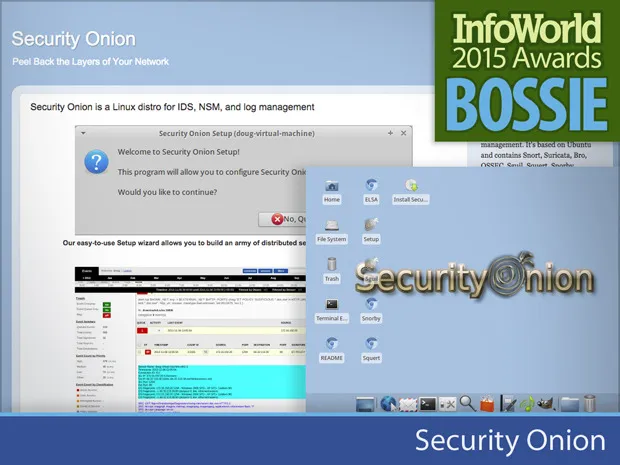This screenshot has height=465, width=620.
Task: Launch the terminal icon in dock
Action: pyautogui.click(x=428, y=404)
